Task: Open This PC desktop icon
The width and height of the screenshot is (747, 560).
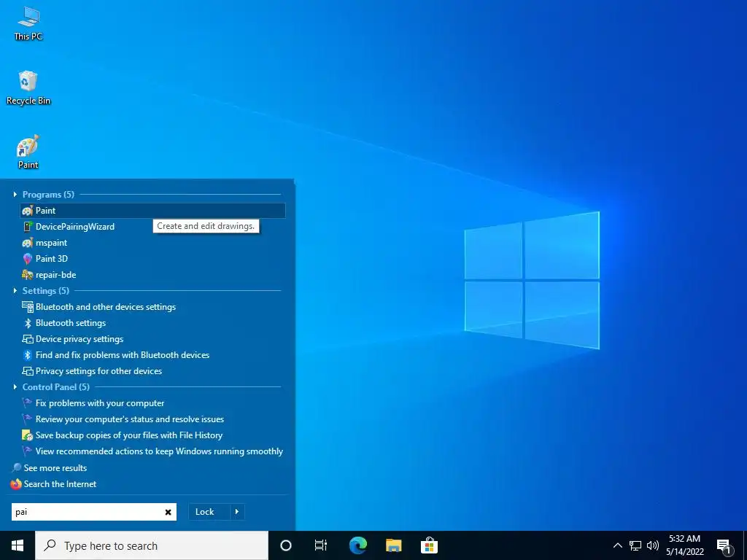Action: click(28, 23)
